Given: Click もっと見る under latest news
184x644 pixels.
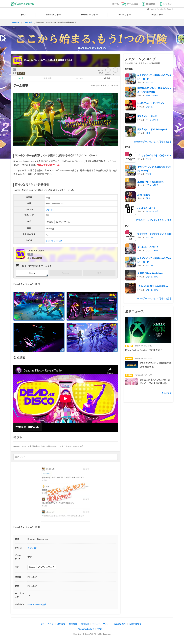Looking at the screenshot, I should coord(166,393).
